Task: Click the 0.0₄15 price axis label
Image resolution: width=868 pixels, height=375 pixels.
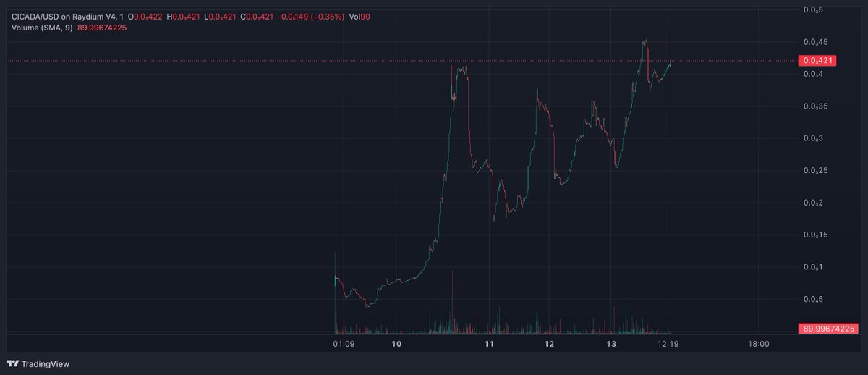Action: pyautogui.click(x=815, y=235)
